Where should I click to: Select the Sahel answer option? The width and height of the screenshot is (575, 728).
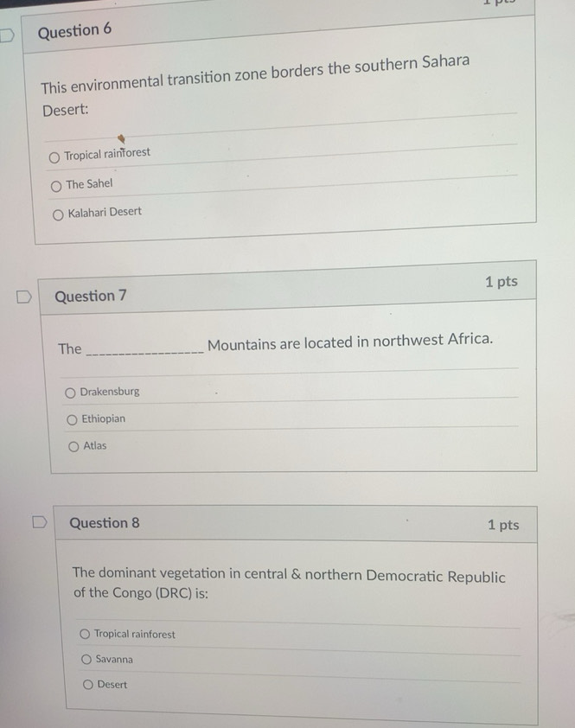[x=56, y=185]
